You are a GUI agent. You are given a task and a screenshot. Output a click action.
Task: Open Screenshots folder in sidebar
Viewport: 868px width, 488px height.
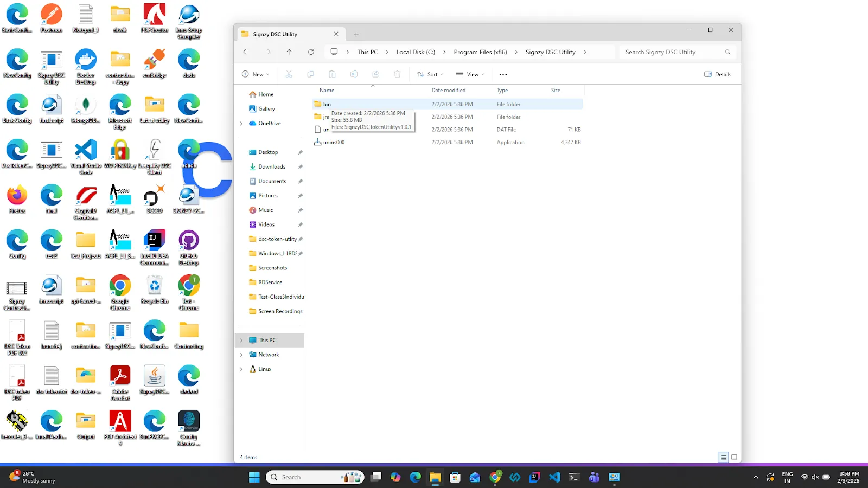[273, 268]
